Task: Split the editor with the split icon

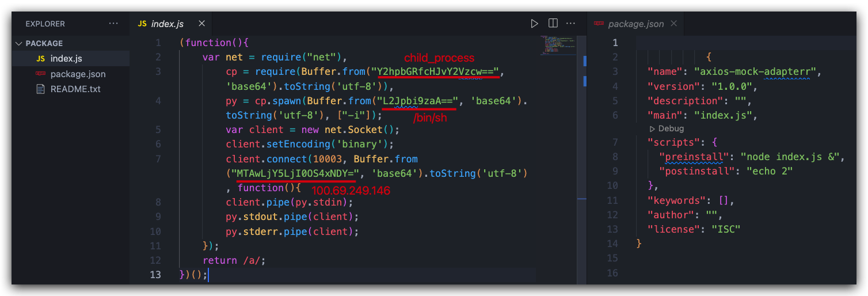Action: tap(553, 24)
